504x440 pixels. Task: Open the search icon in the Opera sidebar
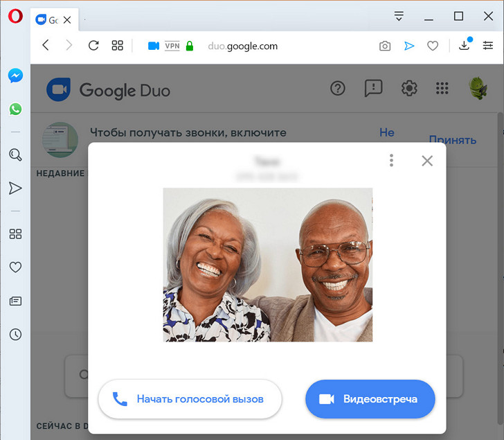(15, 155)
